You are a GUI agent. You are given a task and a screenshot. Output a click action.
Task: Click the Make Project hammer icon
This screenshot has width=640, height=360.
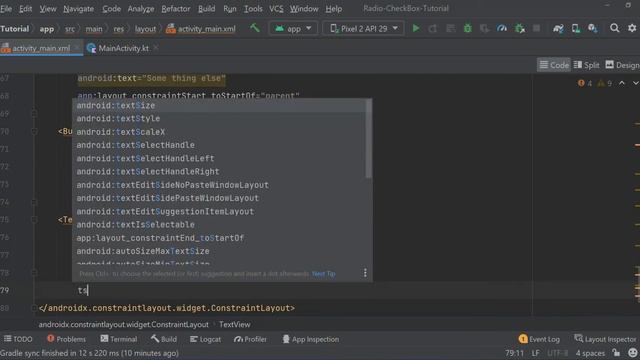point(255,28)
